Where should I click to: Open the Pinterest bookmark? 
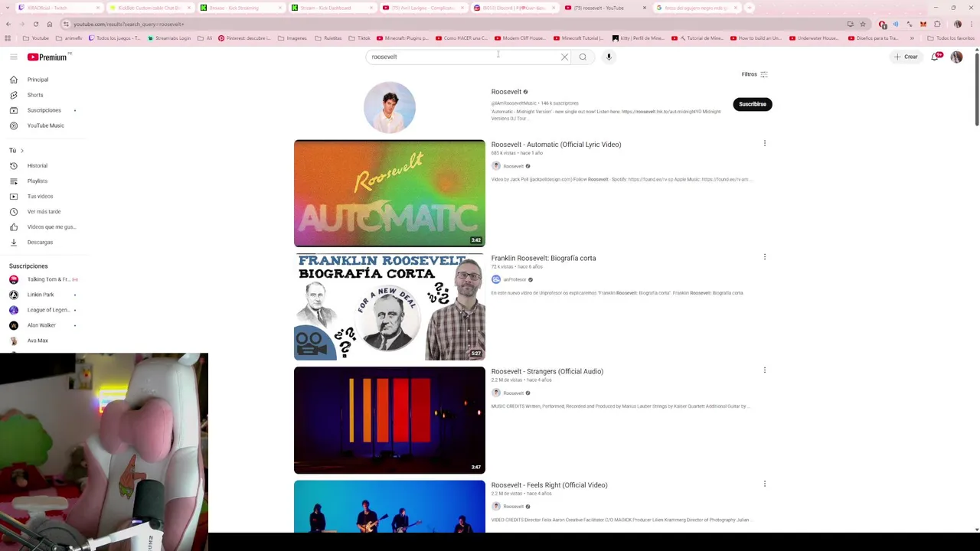click(244, 38)
